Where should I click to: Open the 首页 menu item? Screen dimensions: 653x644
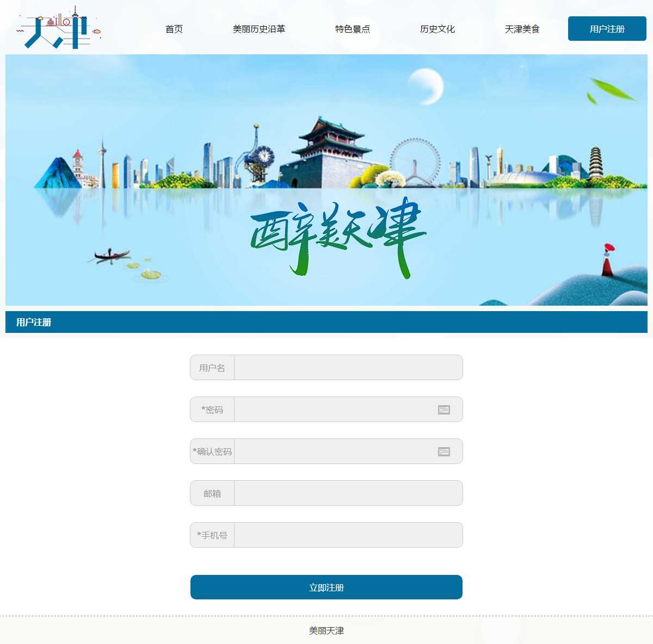coord(174,29)
